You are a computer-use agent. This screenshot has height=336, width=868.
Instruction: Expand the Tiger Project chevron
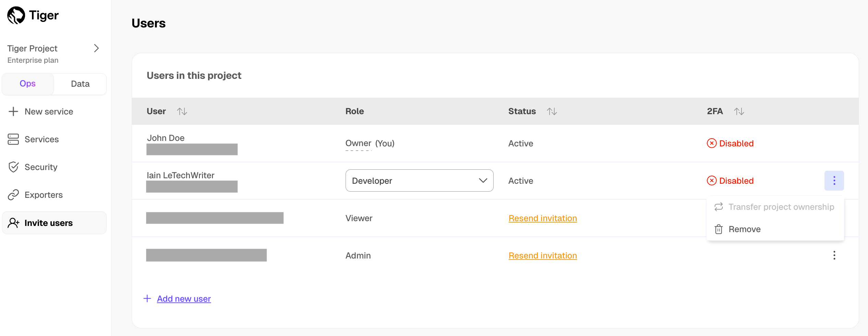(96, 48)
